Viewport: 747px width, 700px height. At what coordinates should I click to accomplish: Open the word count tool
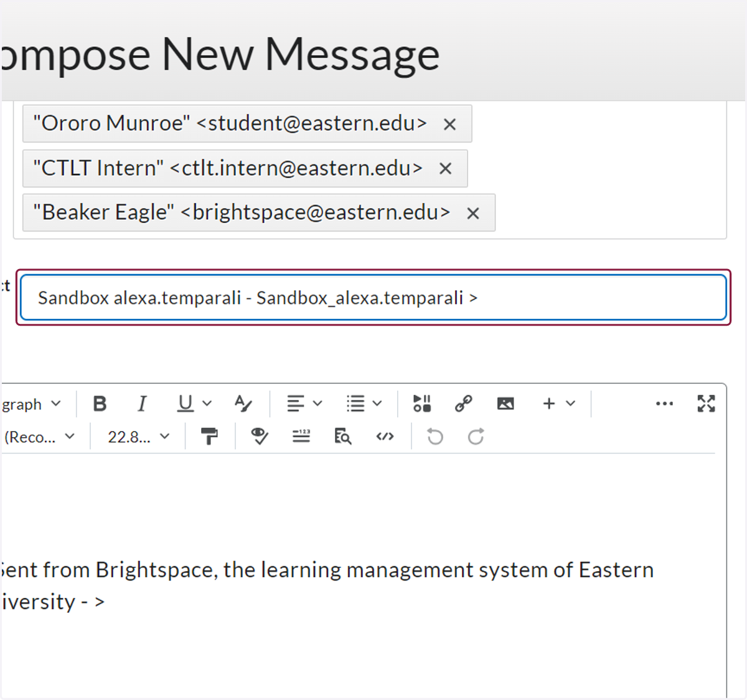[x=301, y=437]
